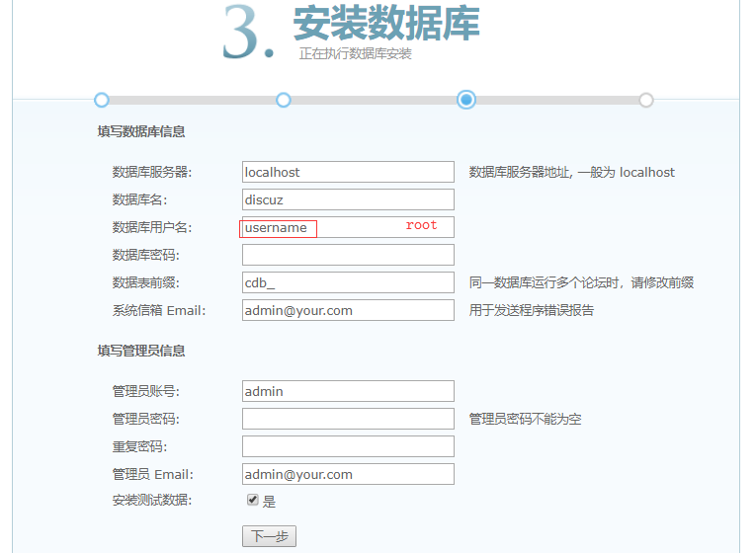Click the 数据库用户名 username field
This screenshot has height=553, width=756.
pos(348,227)
